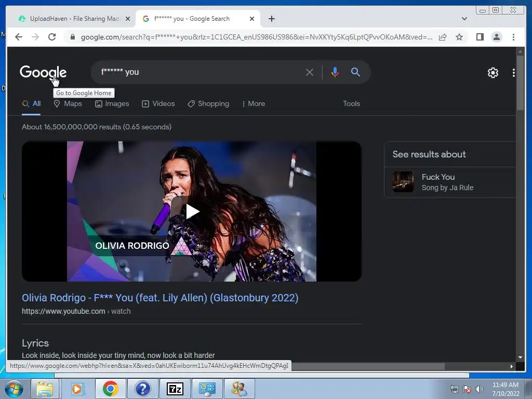Open the Chrome side panel
Viewport: 532px width, 399px height.
[x=480, y=37]
